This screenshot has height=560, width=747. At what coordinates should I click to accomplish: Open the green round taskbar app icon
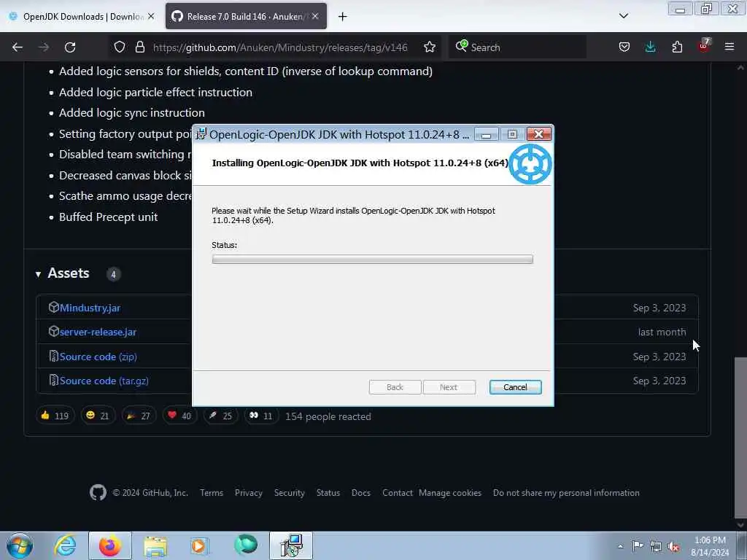tap(246, 545)
